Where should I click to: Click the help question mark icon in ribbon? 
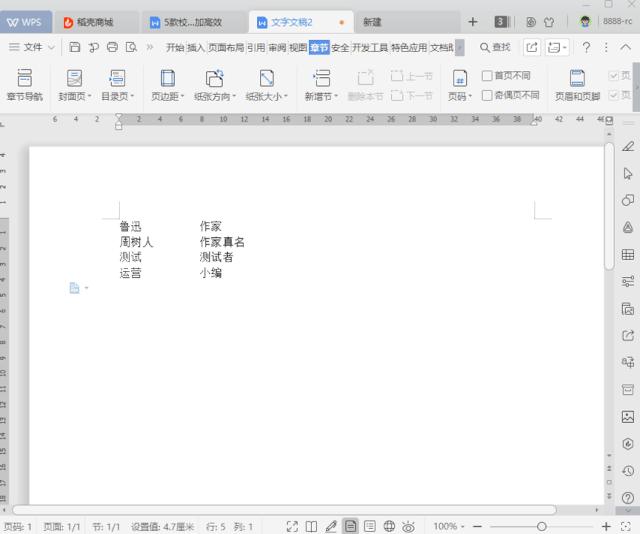586,47
